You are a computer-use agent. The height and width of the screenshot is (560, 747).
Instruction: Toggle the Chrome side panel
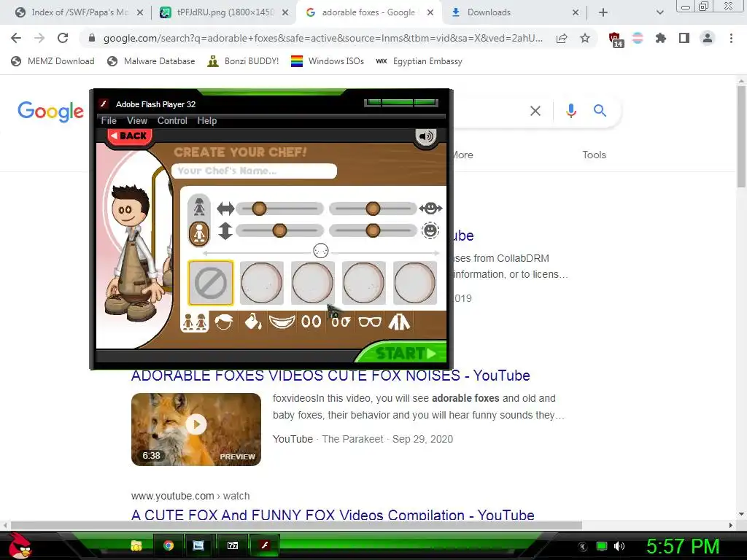[684, 38]
